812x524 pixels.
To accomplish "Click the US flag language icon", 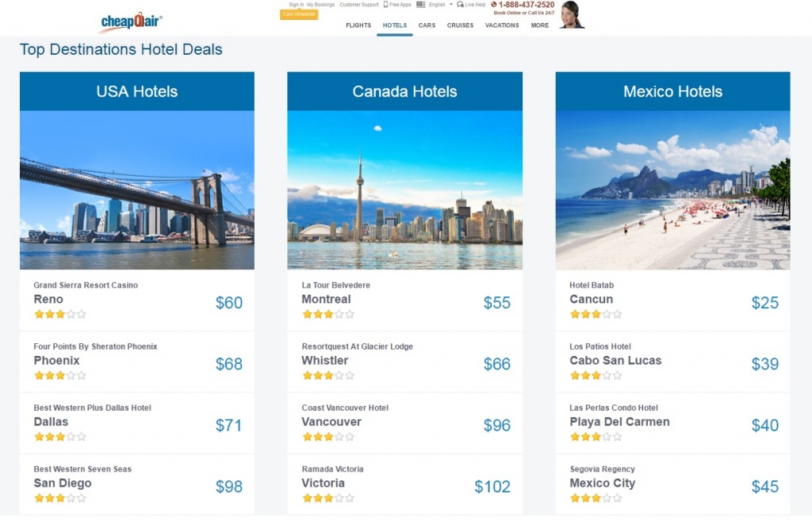I will tap(420, 5).
